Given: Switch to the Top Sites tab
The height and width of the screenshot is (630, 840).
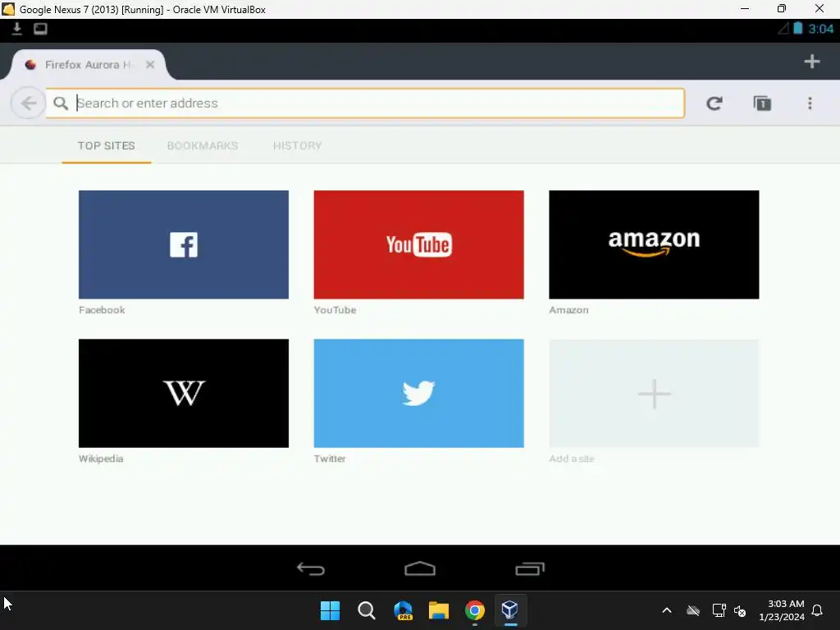Looking at the screenshot, I should 106,146.
